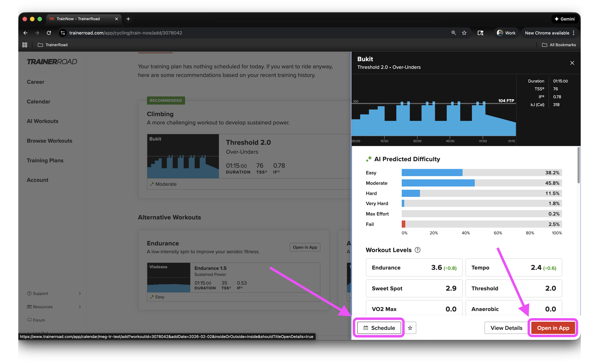
Task: Click the Easy difficulty label on Vladeasa card
Action: point(160,297)
